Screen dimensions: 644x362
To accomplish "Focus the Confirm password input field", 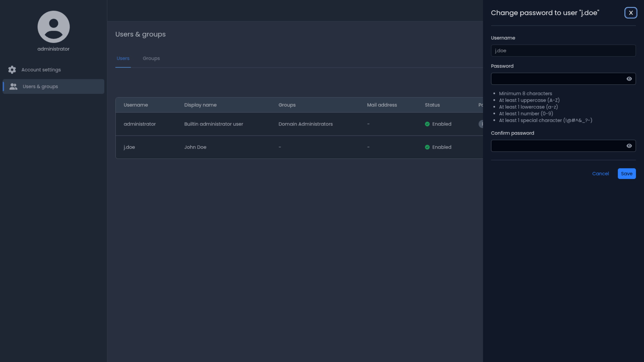I will tap(563, 146).
